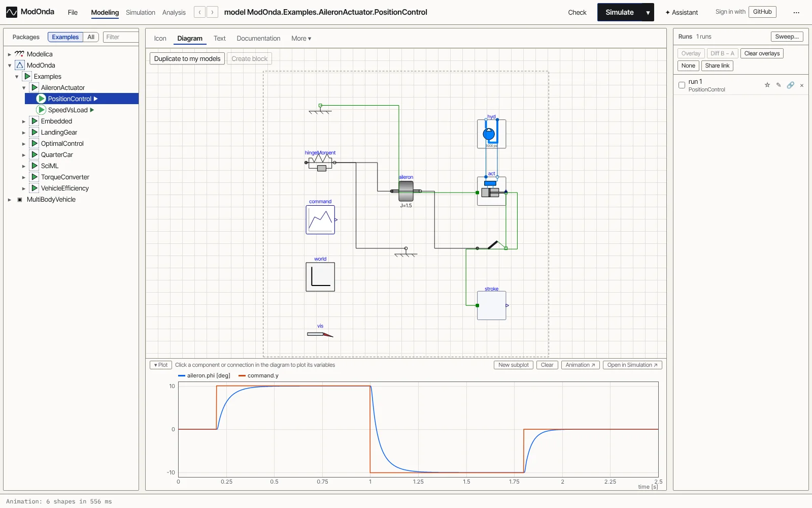Open the GitHub sign-in link
This screenshot has height=508, width=812.
click(762, 12)
